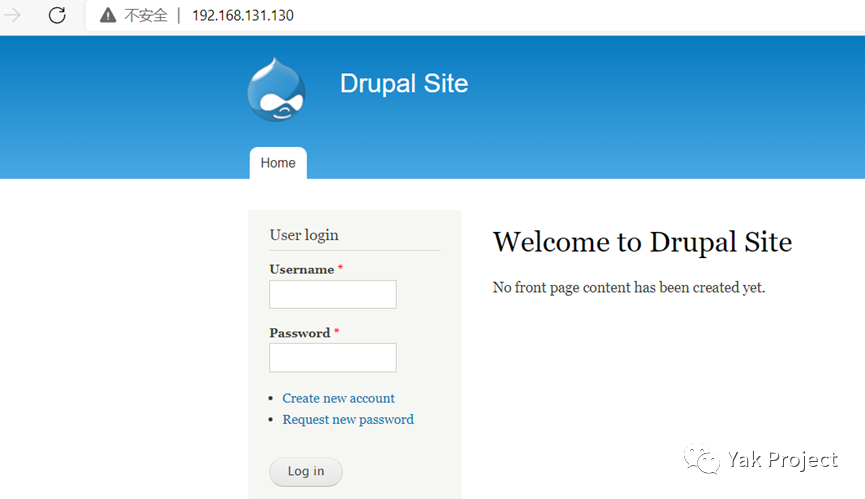The image size is (865, 499).
Task: Click the Drupal droplet logo
Action: [x=276, y=89]
